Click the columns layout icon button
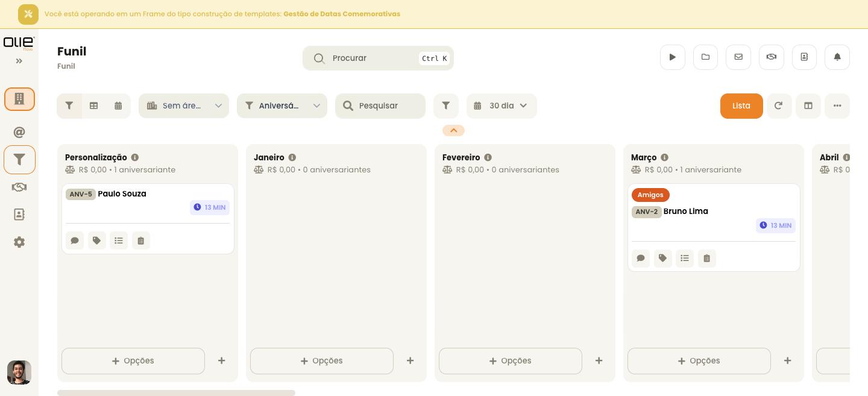This screenshot has height=396, width=868. [x=808, y=105]
